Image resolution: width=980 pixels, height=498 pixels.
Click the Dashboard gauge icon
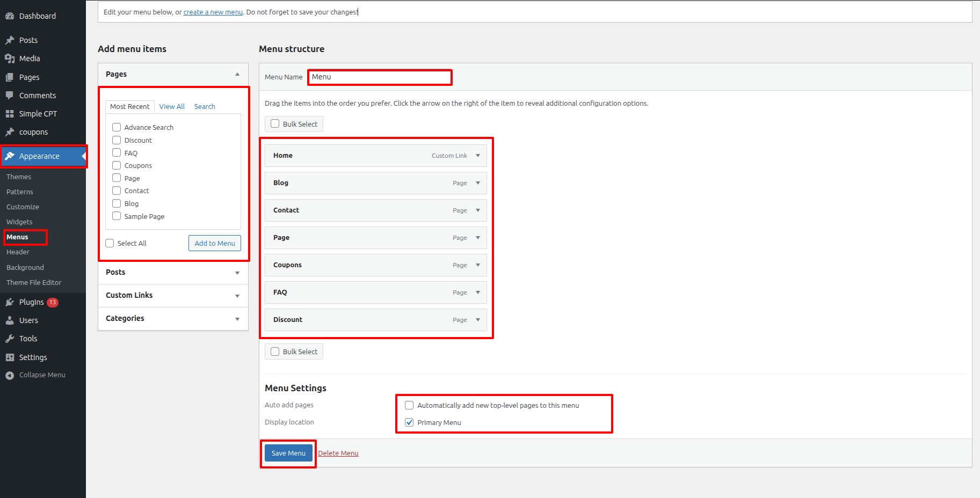[x=10, y=16]
